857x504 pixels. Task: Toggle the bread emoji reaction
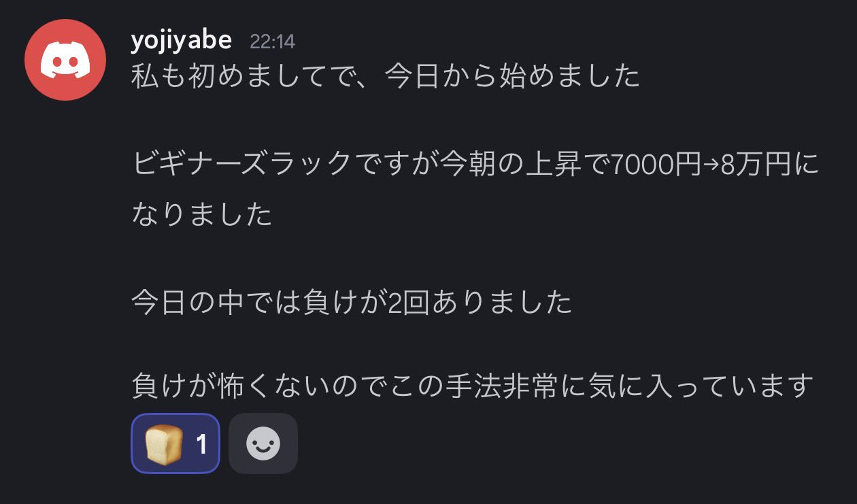point(175,443)
